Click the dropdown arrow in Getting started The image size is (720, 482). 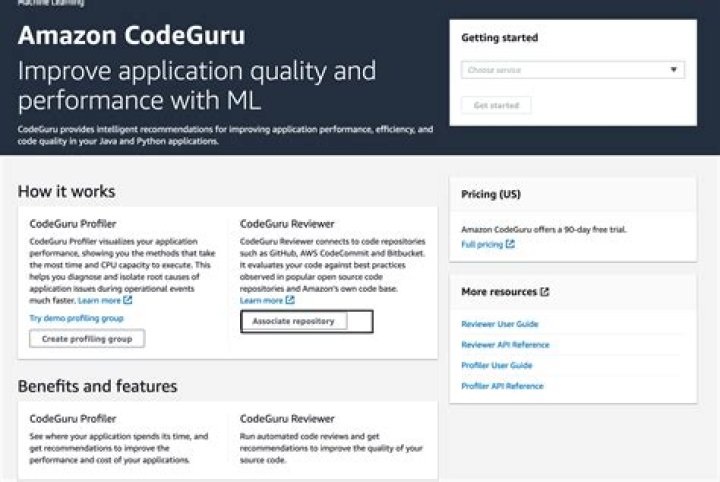click(x=673, y=70)
